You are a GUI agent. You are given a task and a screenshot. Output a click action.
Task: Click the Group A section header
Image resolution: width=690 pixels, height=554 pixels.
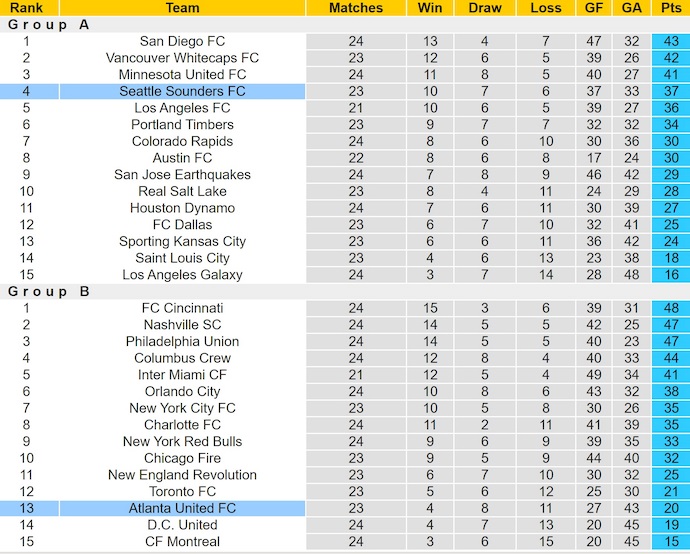pos(50,25)
